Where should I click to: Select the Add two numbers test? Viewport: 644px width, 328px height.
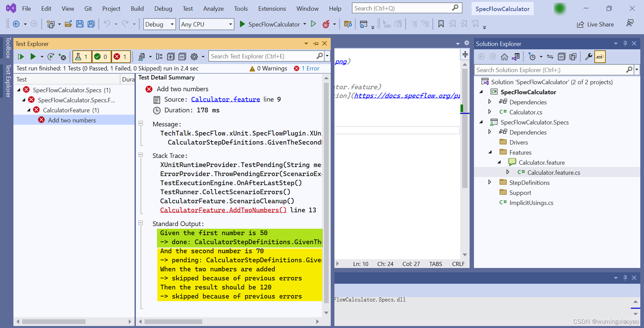(72, 120)
